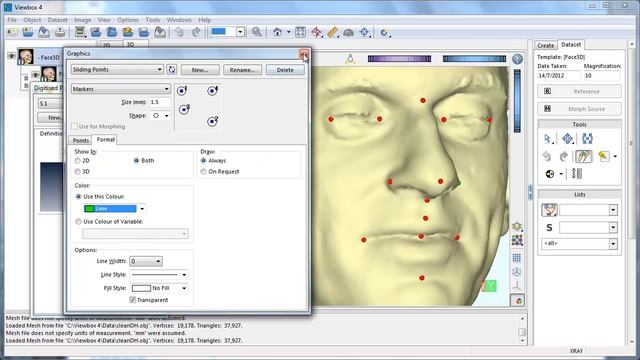The width and height of the screenshot is (640, 360).
Task: Select the blue move tool in Tools panel
Action: point(567,138)
